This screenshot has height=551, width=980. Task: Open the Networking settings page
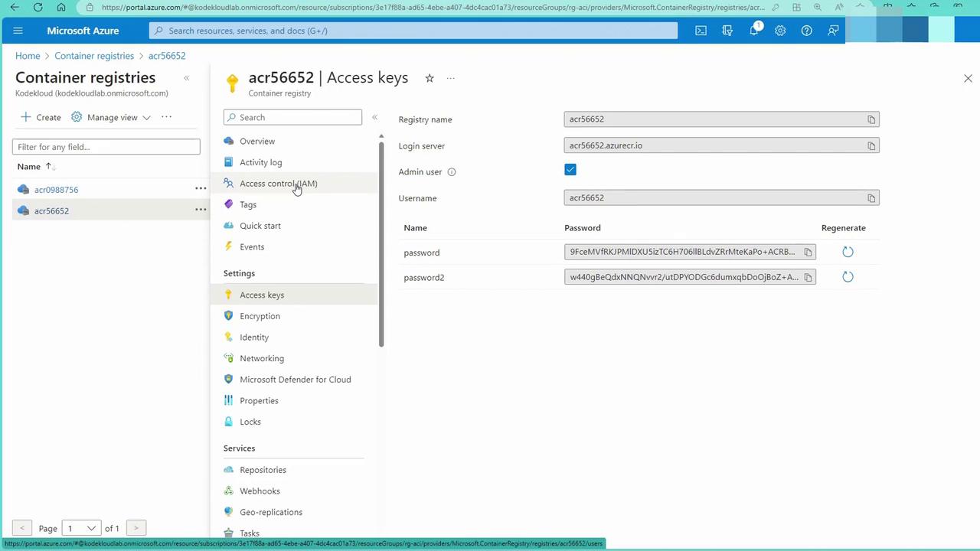point(261,358)
